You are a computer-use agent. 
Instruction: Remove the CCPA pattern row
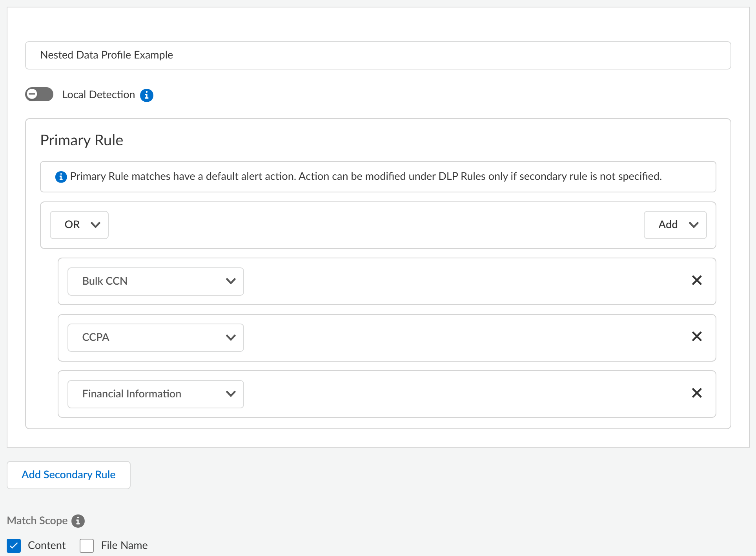pyautogui.click(x=696, y=337)
